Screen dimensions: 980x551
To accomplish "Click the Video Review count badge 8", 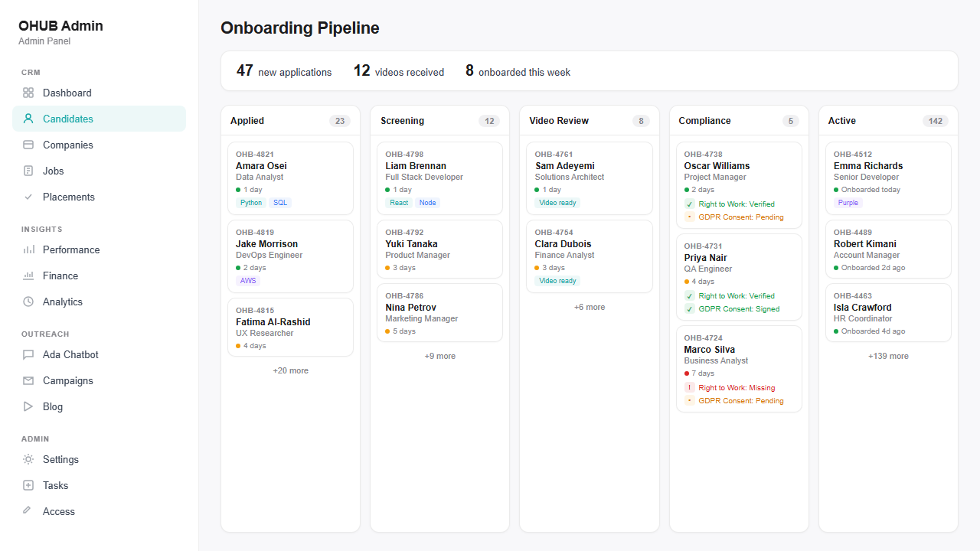I will pos(641,121).
